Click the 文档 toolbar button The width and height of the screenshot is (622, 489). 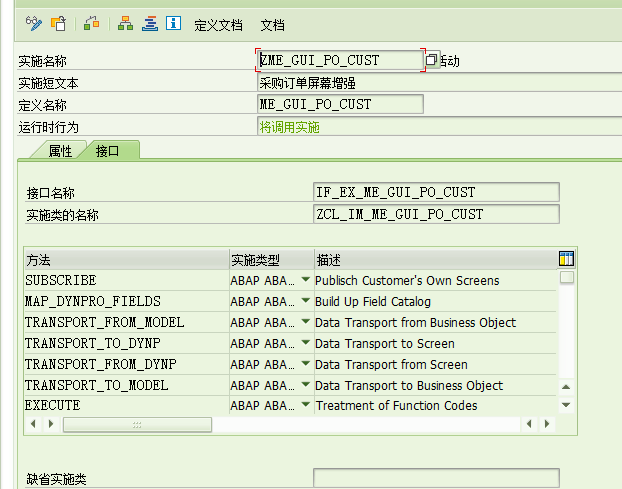click(x=272, y=24)
